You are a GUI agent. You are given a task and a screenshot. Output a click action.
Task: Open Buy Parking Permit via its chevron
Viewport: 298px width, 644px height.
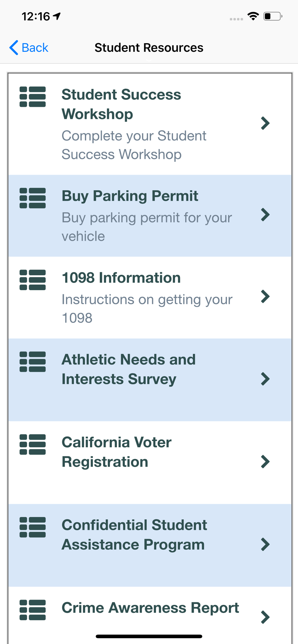(x=265, y=215)
